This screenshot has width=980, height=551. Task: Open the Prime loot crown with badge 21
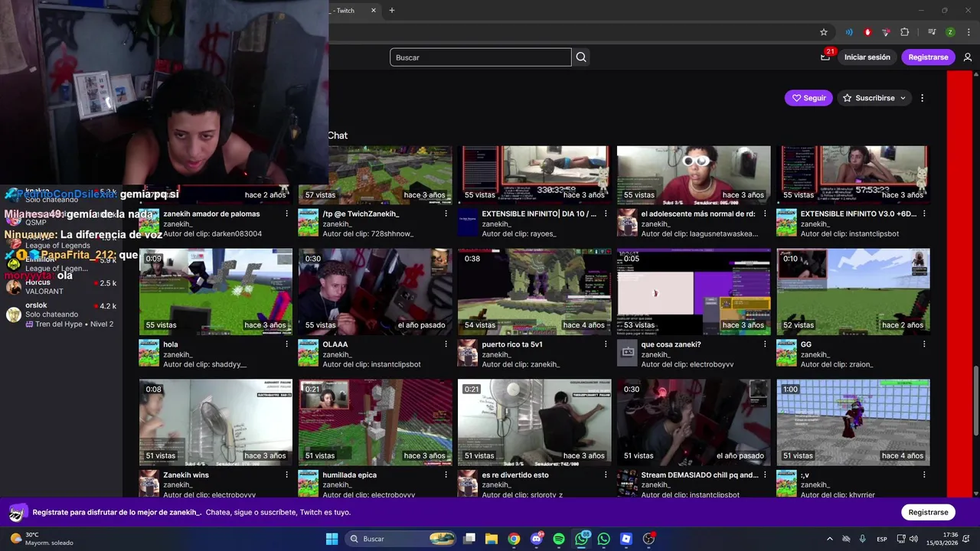[825, 57]
